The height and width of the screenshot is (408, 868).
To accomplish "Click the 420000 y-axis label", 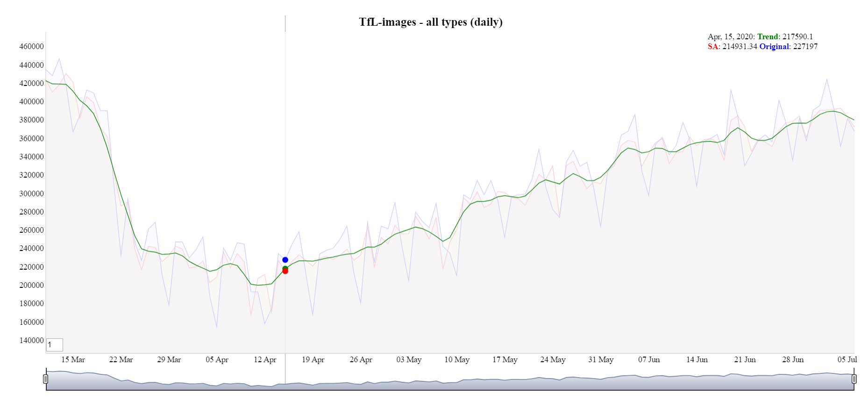I will (31, 83).
